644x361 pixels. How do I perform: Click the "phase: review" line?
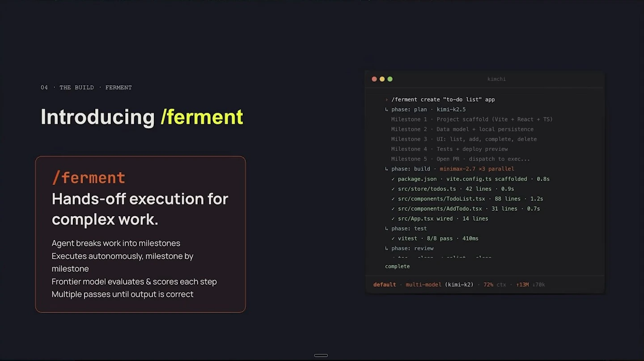409,248
